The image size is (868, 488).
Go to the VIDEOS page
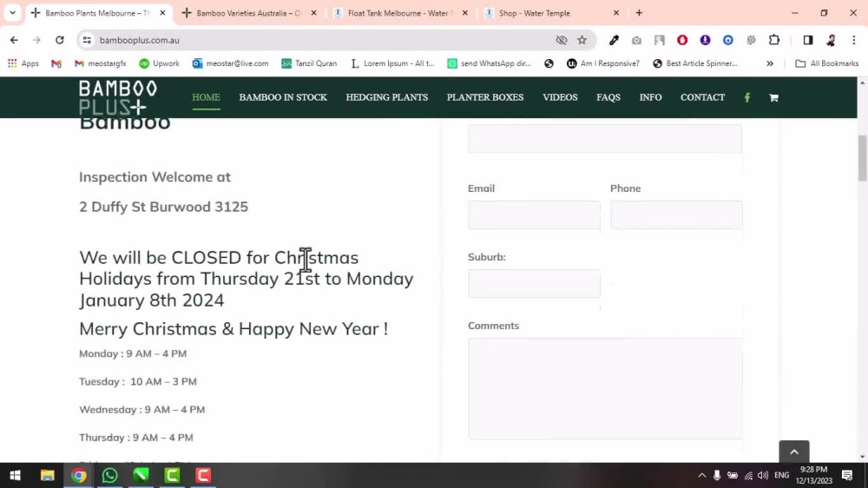(560, 97)
